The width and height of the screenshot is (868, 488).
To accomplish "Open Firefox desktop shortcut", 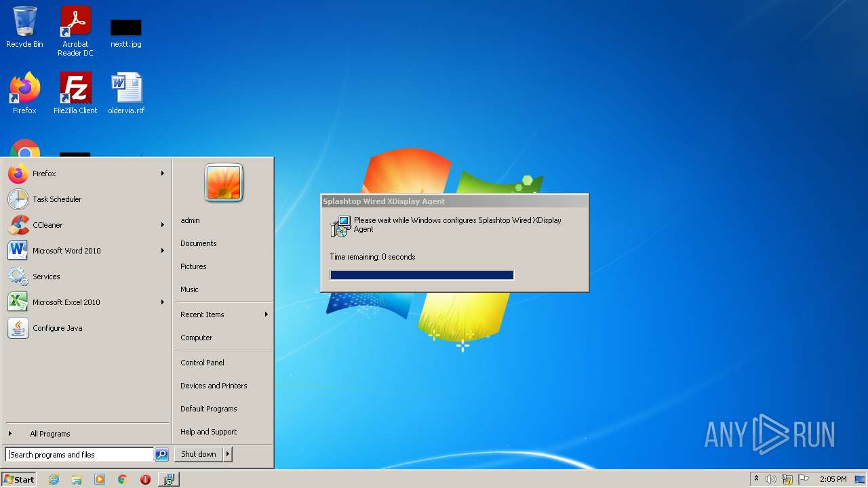I will [24, 93].
